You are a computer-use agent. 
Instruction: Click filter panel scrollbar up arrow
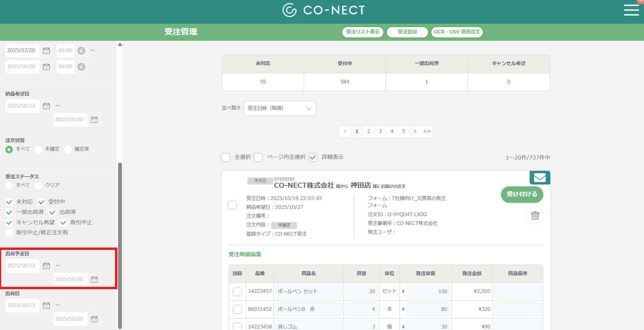120,44
